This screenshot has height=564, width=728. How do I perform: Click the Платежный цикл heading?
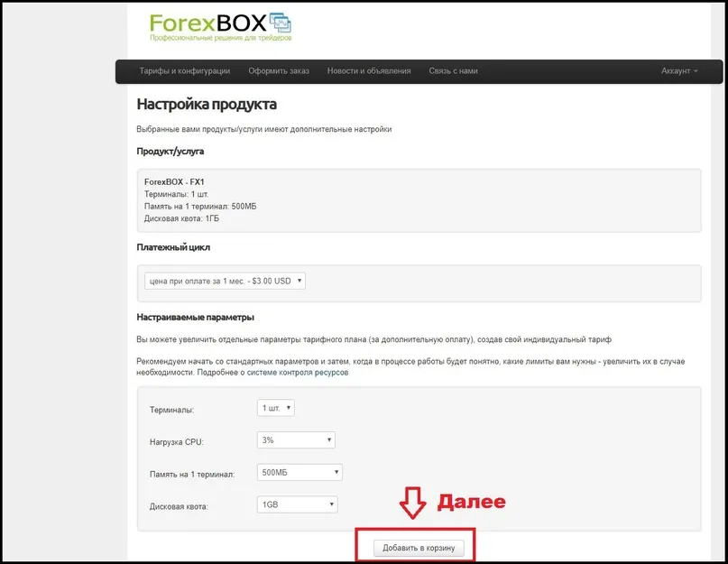click(173, 247)
